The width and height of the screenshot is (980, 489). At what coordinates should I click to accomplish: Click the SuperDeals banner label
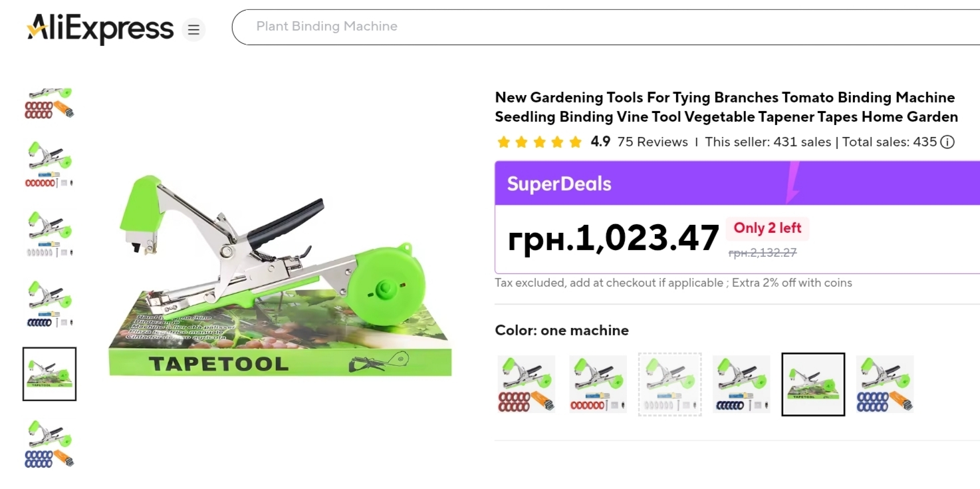[559, 184]
